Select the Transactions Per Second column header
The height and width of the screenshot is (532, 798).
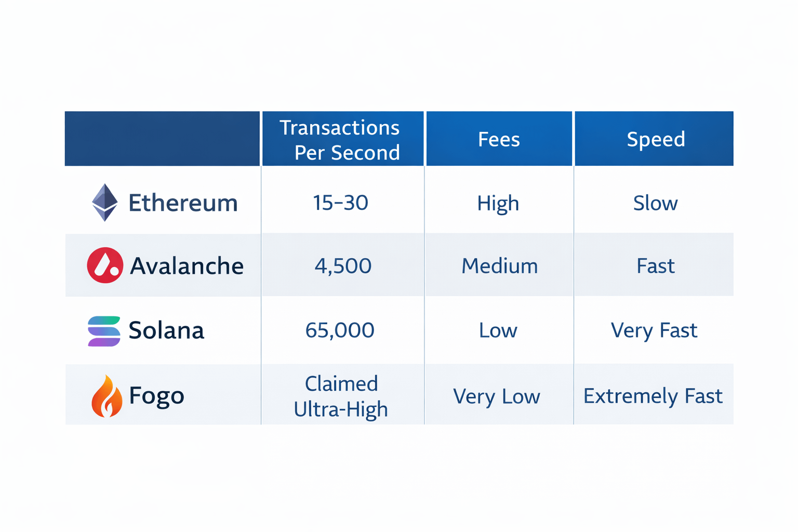click(x=343, y=139)
